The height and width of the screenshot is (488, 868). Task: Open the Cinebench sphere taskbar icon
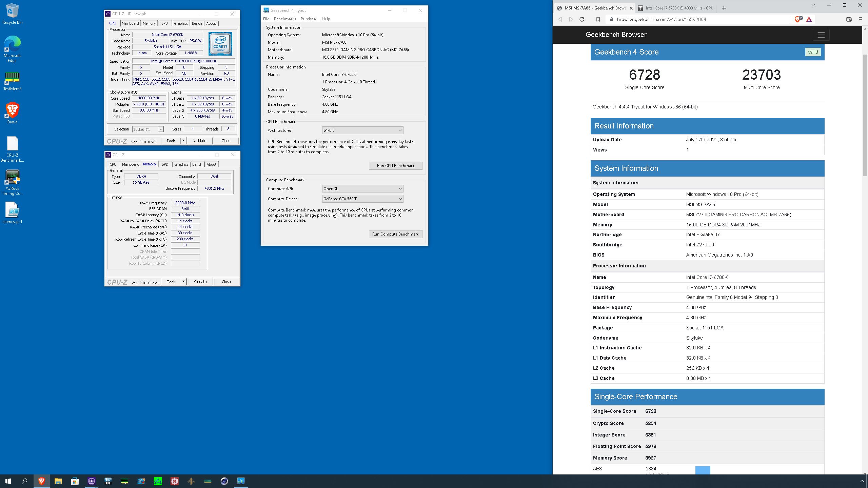click(224, 481)
